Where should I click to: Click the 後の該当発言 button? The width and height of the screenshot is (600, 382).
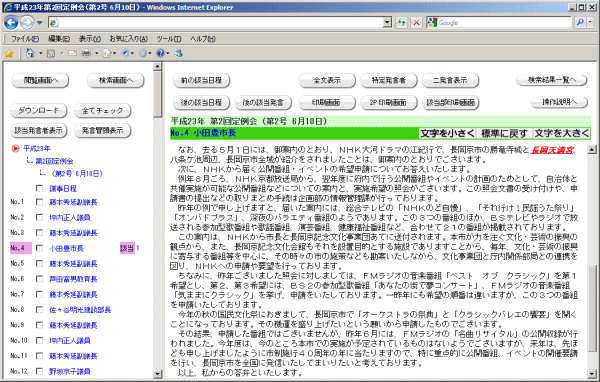pos(263,103)
